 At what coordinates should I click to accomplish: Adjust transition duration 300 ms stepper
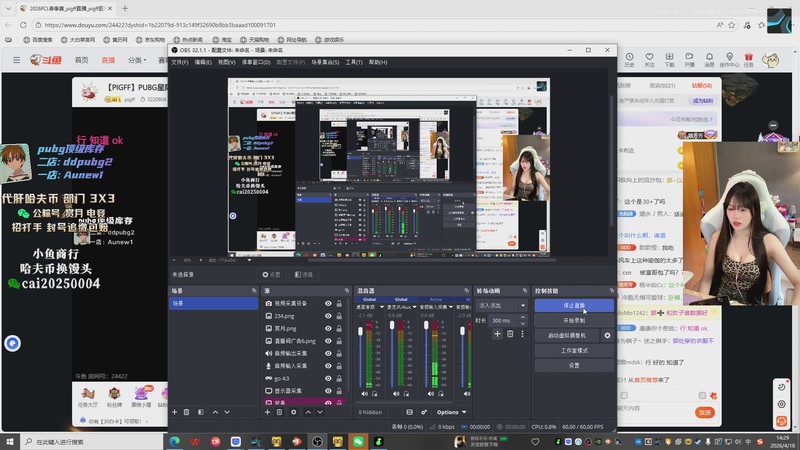pyautogui.click(x=522, y=320)
